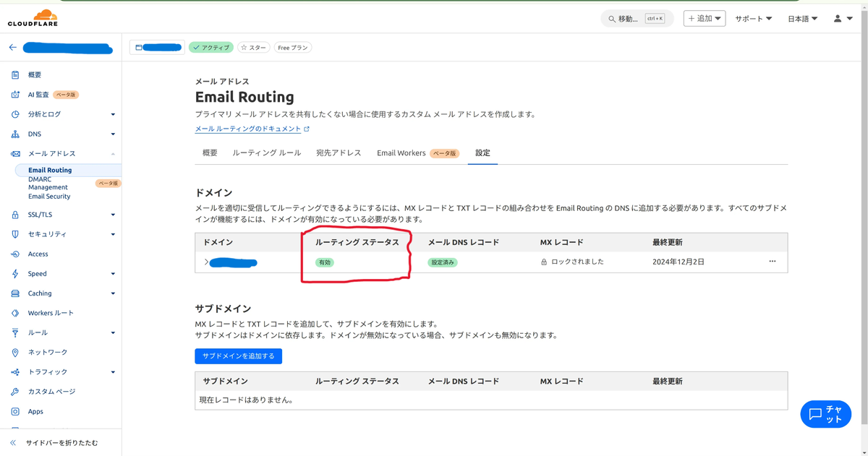Click the user account profile icon
The width and height of the screenshot is (868, 456).
838,19
